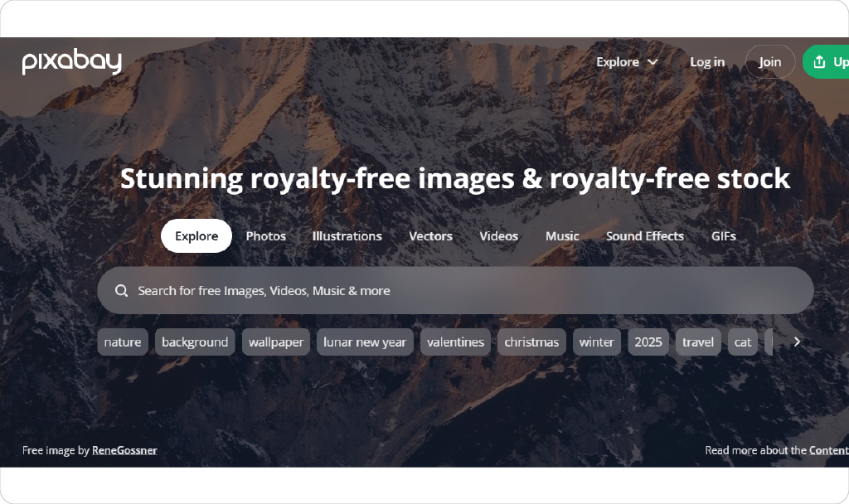Select the nature tag chip
This screenshot has width=849, height=504.
pos(123,342)
